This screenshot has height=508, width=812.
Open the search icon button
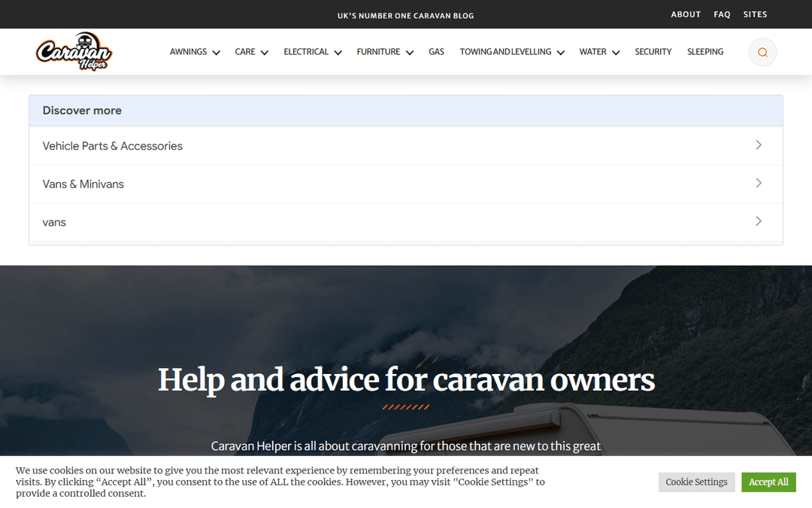pos(762,53)
